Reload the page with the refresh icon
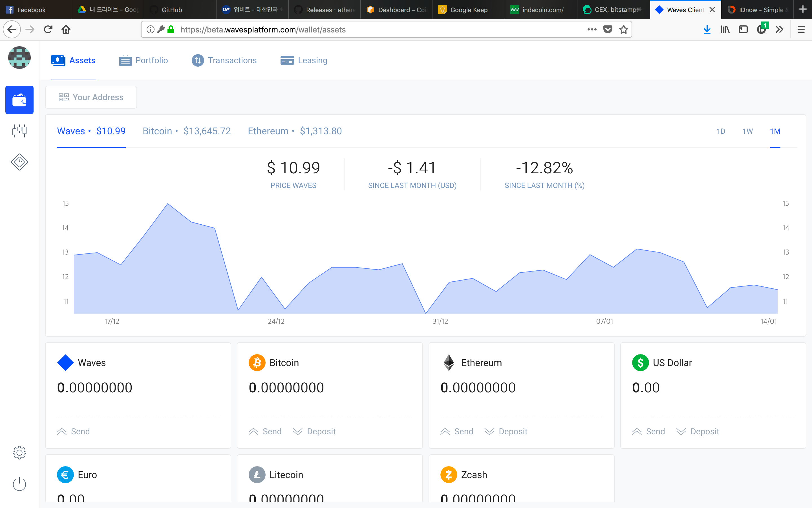812x508 pixels. (48, 30)
